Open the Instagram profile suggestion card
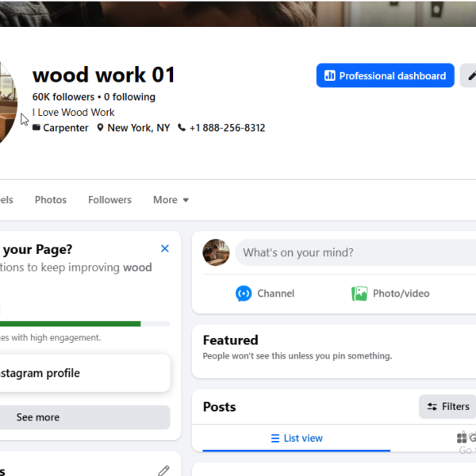The image size is (476, 476). coord(85,373)
